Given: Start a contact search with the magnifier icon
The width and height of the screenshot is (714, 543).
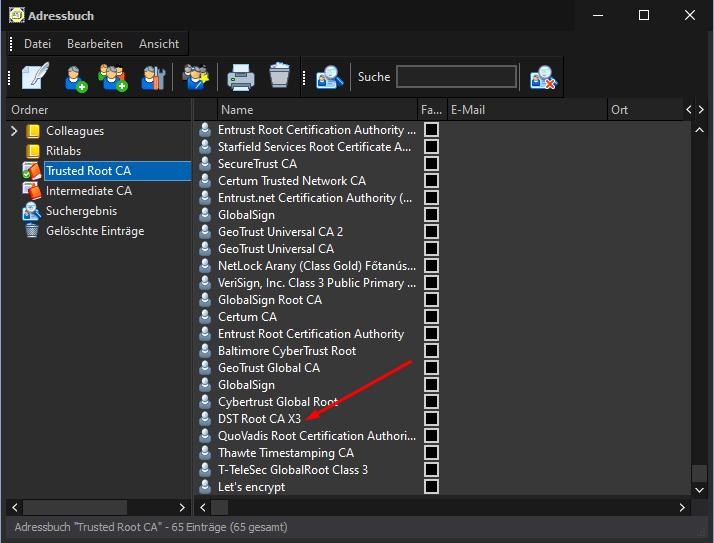Looking at the screenshot, I should [329, 77].
